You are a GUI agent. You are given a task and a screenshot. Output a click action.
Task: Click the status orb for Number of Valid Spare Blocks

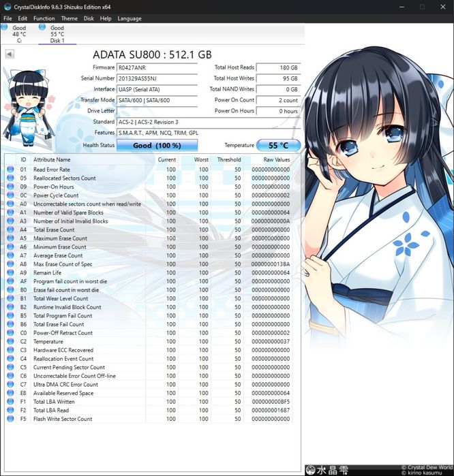[x=10, y=212]
